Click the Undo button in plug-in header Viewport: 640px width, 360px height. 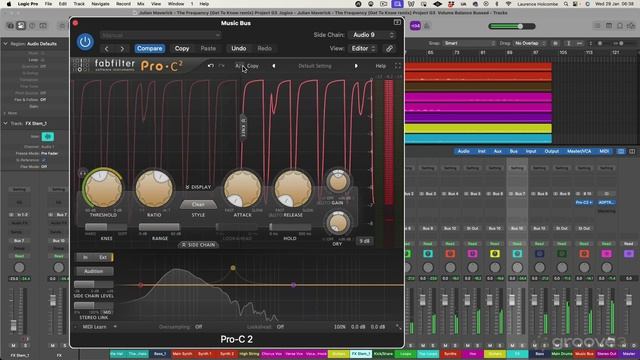(239, 49)
